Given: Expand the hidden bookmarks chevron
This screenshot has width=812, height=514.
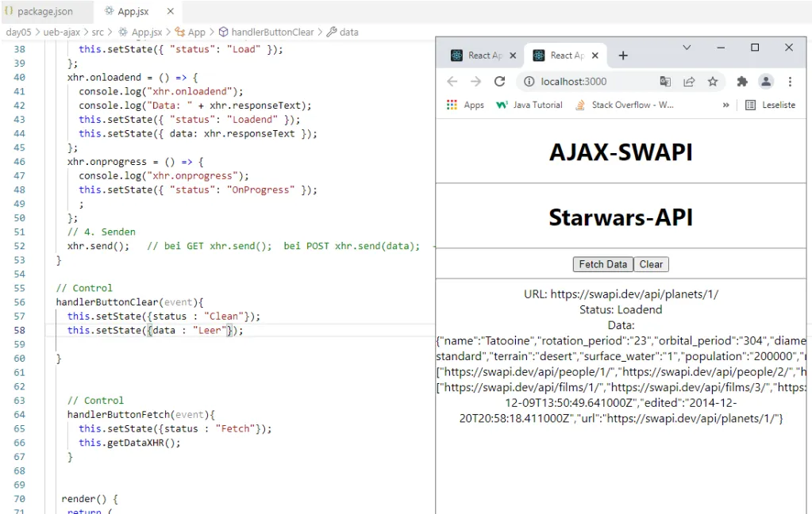Looking at the screenshot, I should (x=725, y=105).
